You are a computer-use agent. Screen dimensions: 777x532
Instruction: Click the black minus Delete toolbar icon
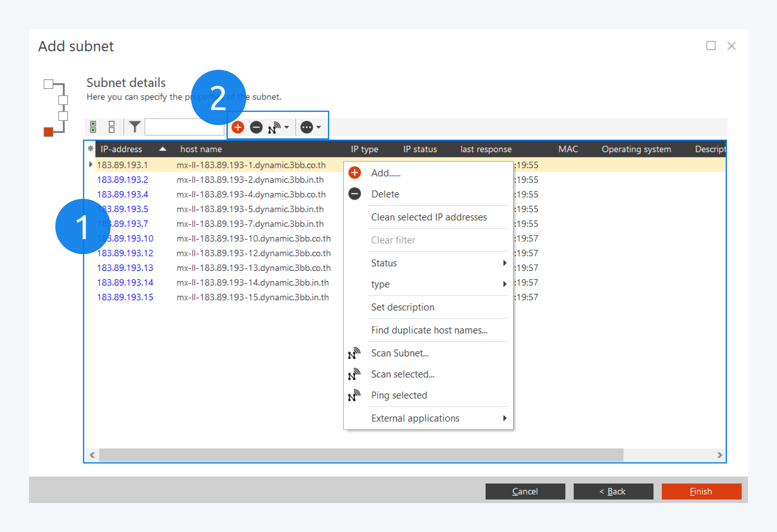pos(256,127)
